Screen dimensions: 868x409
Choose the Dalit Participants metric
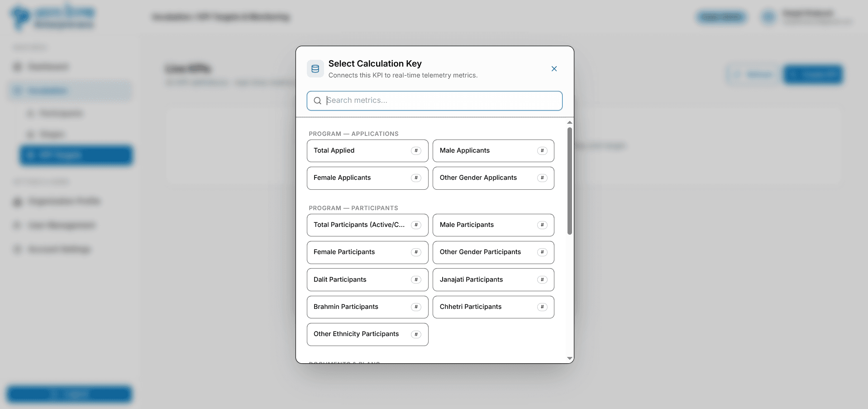[x=367, y=280]
